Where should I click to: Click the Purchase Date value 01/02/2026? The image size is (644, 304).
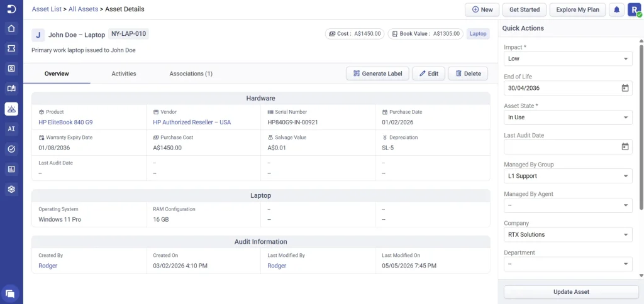pyautogui.click(x=397, y=122)
